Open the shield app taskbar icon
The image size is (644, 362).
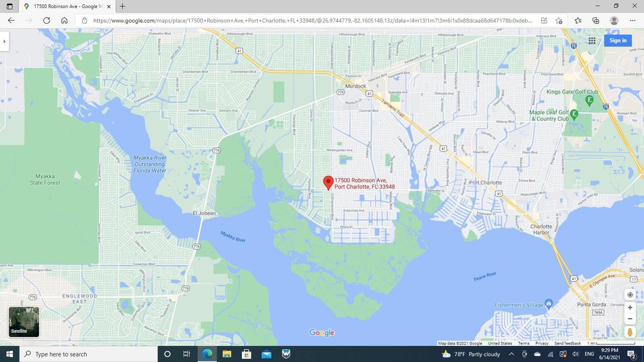[286, 354]
